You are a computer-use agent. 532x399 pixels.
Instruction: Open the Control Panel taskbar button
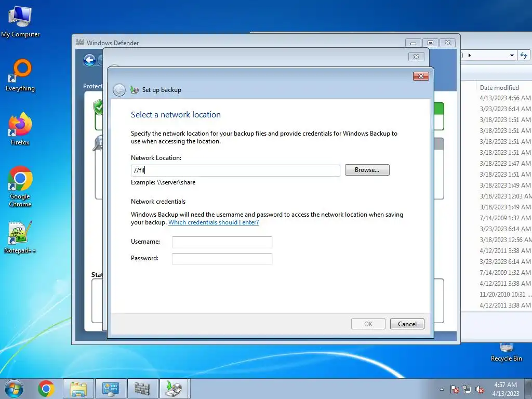click(110, 389)
